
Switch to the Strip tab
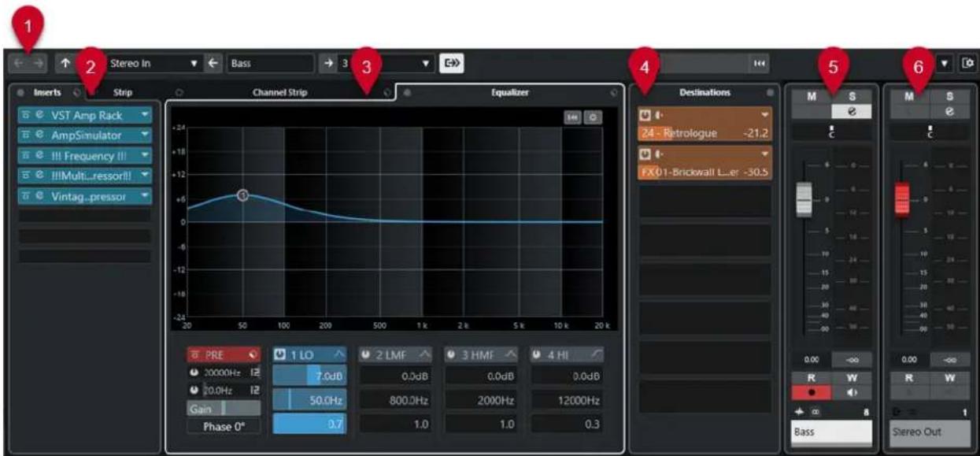click(x=124, y=92)
